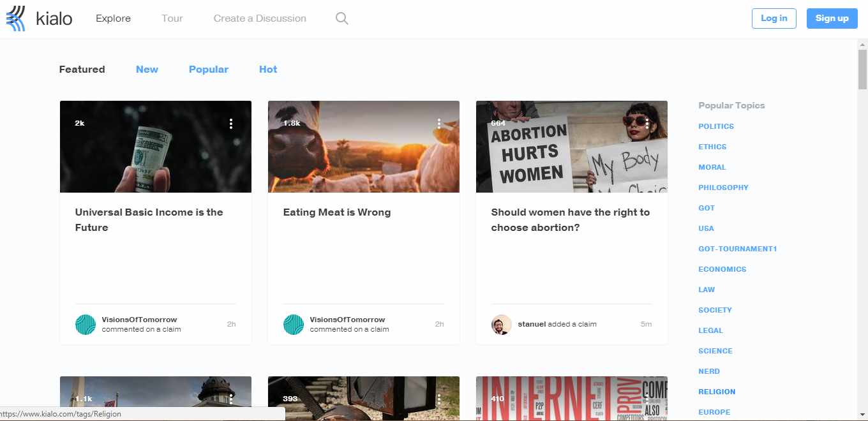Open Create a Discussion
868x421 pixels.
(260, 18)
